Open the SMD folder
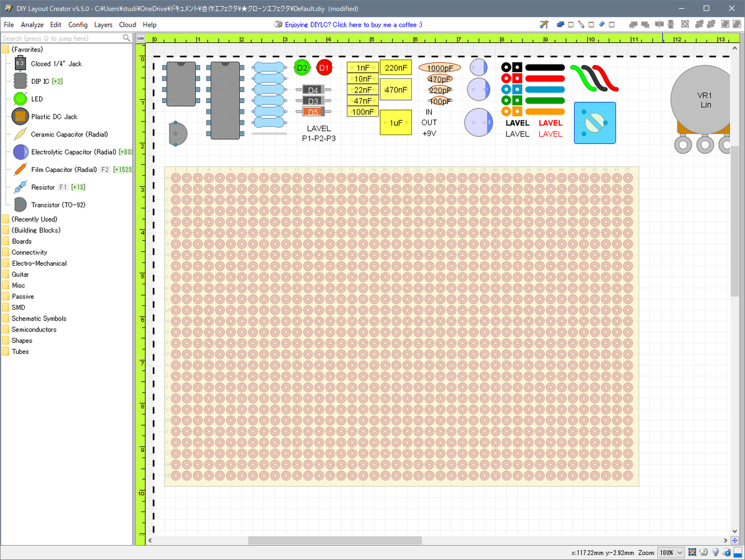 [14, 307]
